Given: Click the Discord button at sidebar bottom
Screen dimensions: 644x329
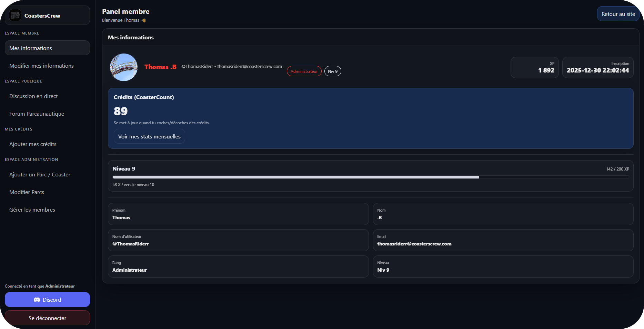Looking at the screenshot, I should (47, 300).
